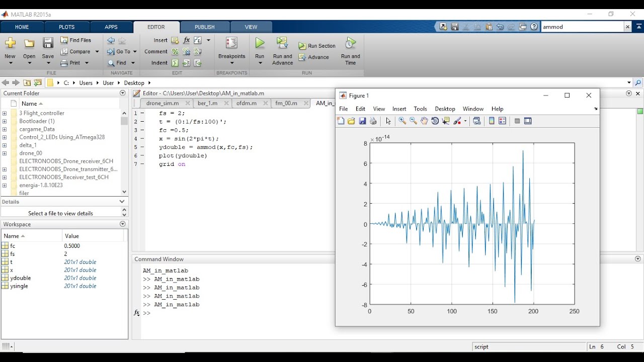
Task: Click the Name column header in Workspace
Action: coord(32,236)
